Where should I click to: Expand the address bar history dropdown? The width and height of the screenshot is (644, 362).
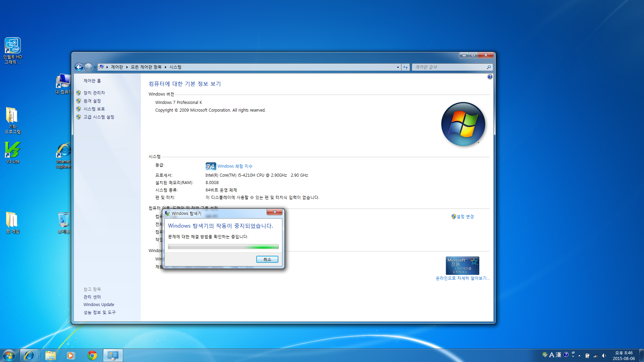click(398, 67)
